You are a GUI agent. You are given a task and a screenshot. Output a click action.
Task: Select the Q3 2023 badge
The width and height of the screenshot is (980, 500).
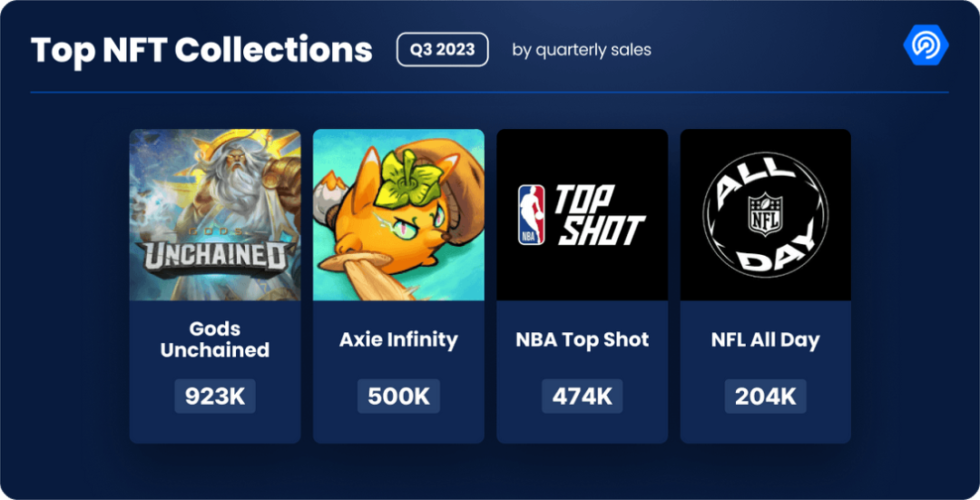pos(442,49)
